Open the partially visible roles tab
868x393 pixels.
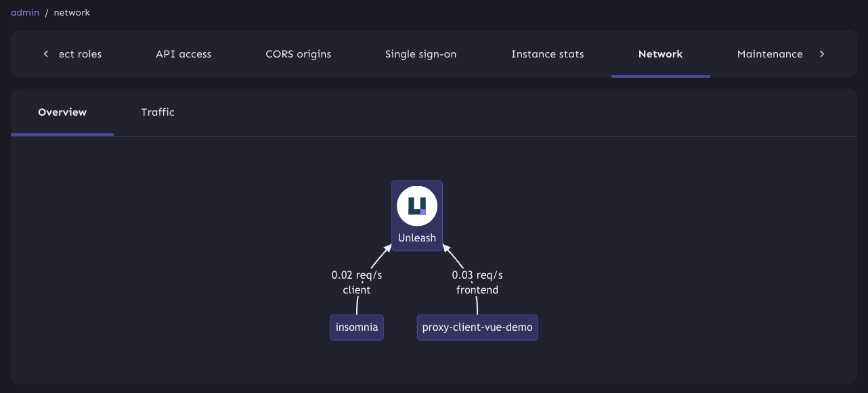pyautogui.click(x=80, y=54)
